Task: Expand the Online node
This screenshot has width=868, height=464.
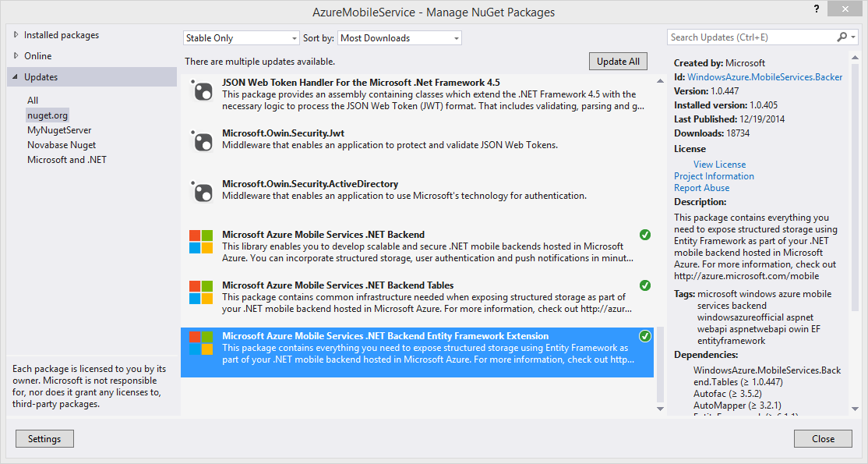Action: tap(16, 55)
